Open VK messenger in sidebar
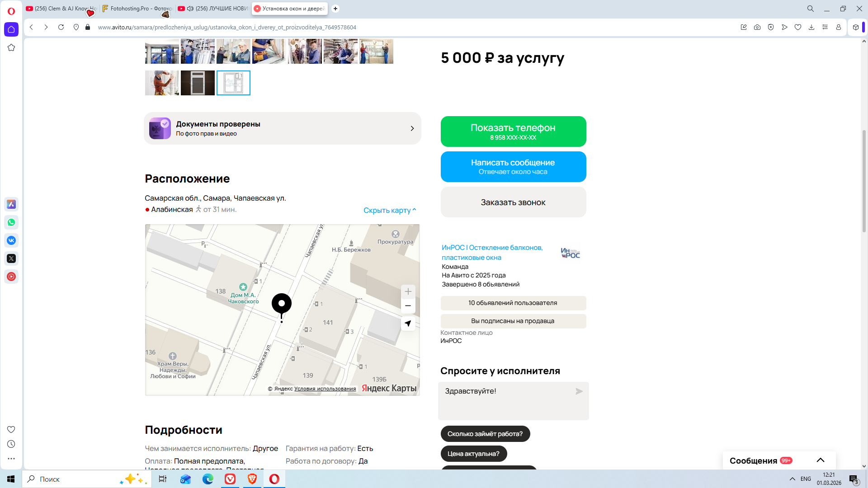 [x=11, y=240]
